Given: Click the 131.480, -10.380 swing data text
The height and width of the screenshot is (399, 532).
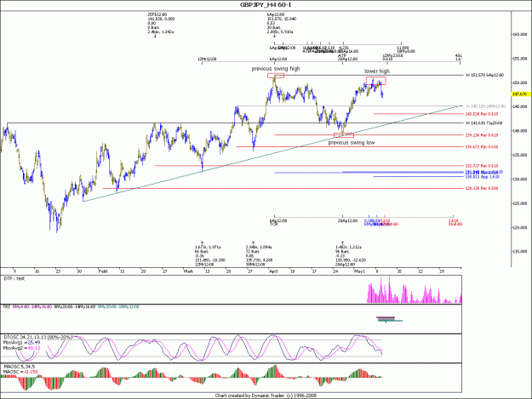Looking at the screenshot, I should [210, 260].
